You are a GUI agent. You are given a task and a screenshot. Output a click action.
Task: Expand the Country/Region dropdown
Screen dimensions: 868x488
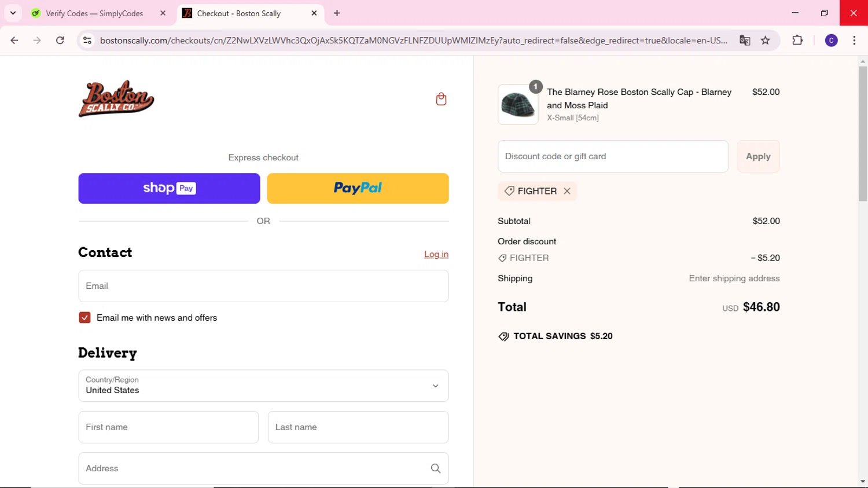tap(263, 386)
